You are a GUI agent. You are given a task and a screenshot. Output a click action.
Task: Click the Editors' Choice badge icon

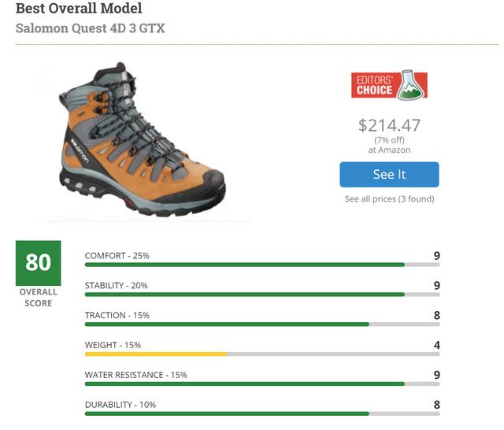(x=389, y=85)
